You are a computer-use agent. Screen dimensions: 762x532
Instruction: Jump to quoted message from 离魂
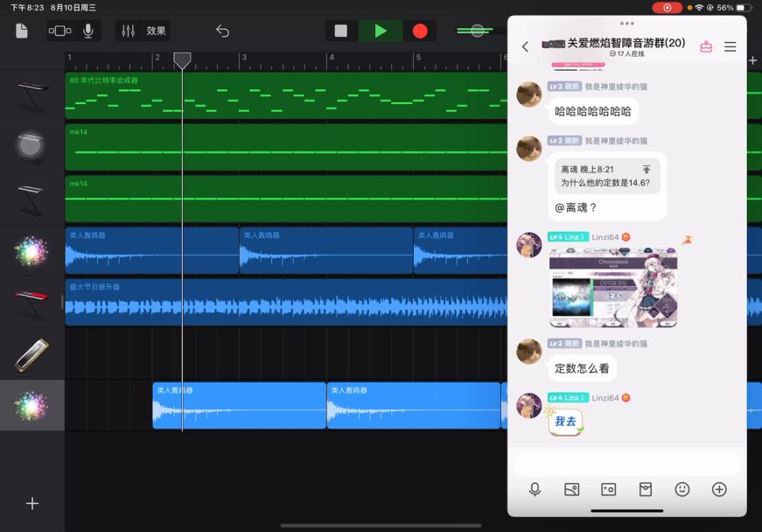point(646,169)
